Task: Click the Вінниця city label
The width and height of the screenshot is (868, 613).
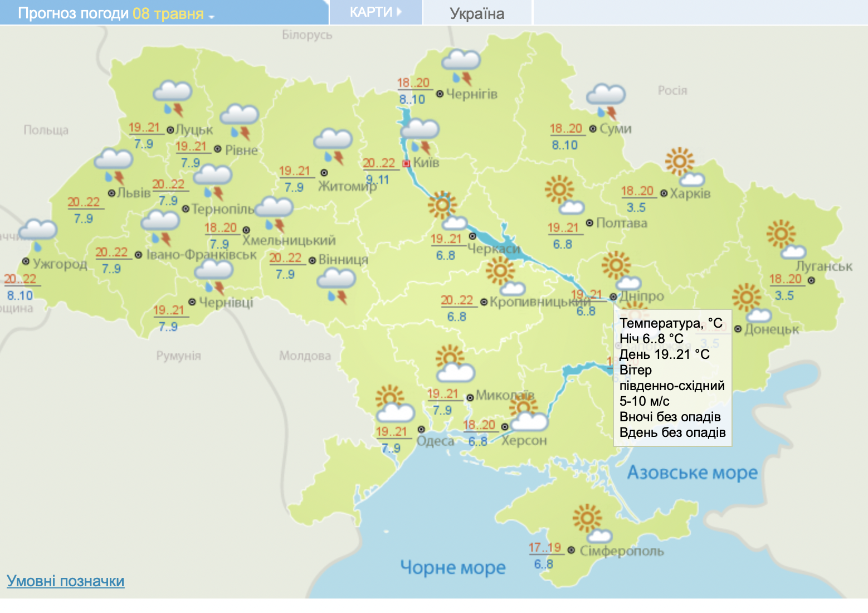Action: [x=343, y=260]
